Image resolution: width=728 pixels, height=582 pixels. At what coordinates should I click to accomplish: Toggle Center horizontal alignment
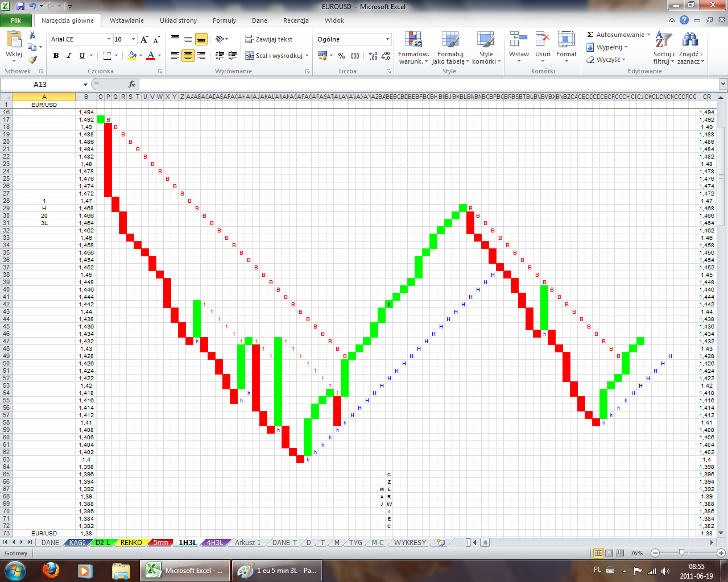(188, 56)
